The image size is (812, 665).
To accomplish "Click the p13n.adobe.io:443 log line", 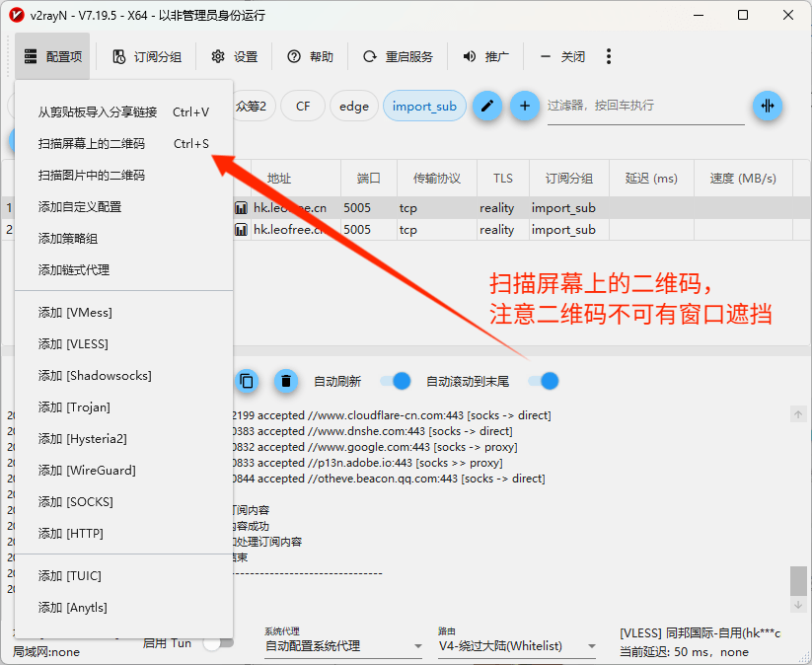I will [x=367, y=463].
